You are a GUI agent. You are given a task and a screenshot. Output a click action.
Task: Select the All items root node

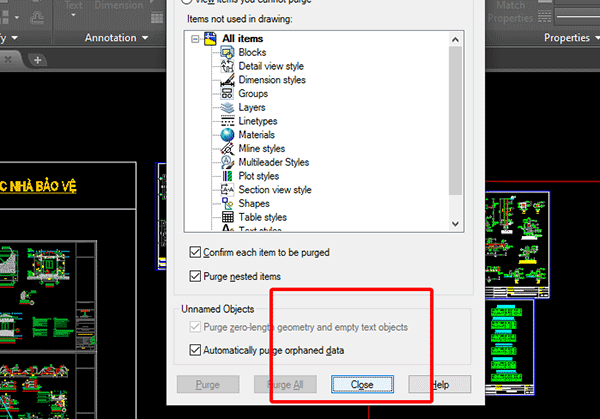[x=243, y=39]
